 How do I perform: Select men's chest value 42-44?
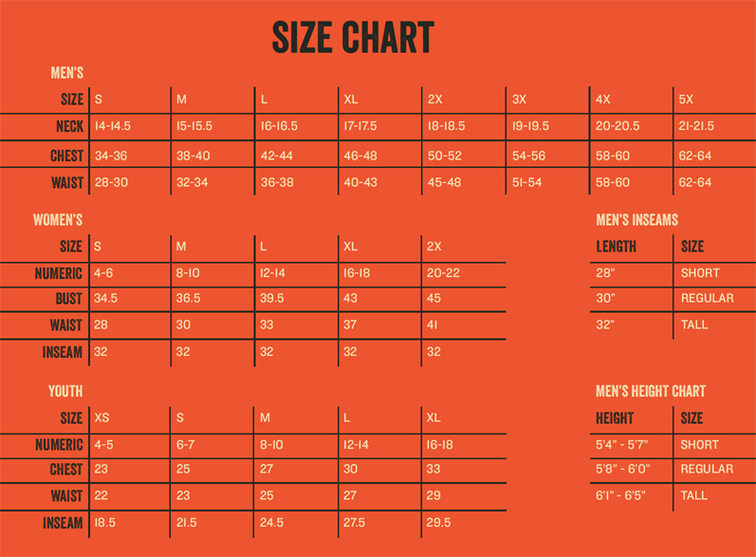(x=277, y=156)
